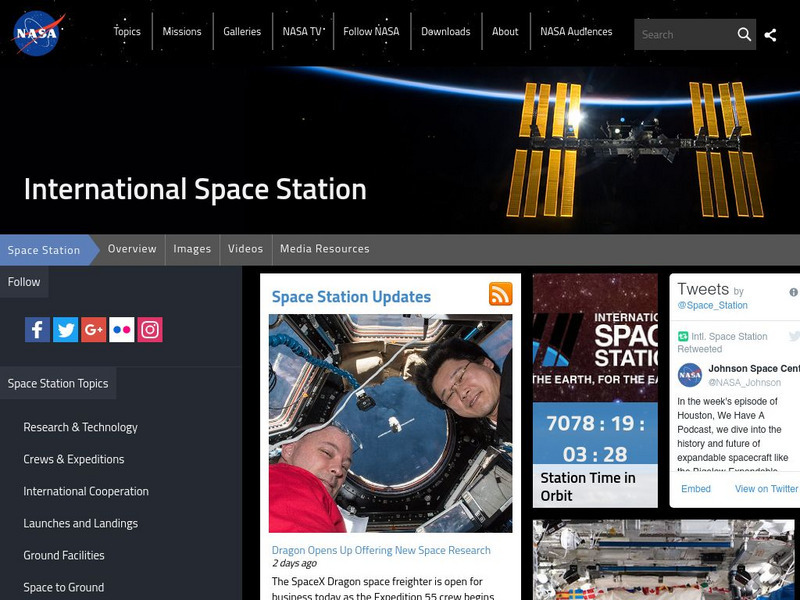Switch to the Images tab
The height and width of the screenshot is (600, 800).
click(192, 249)
